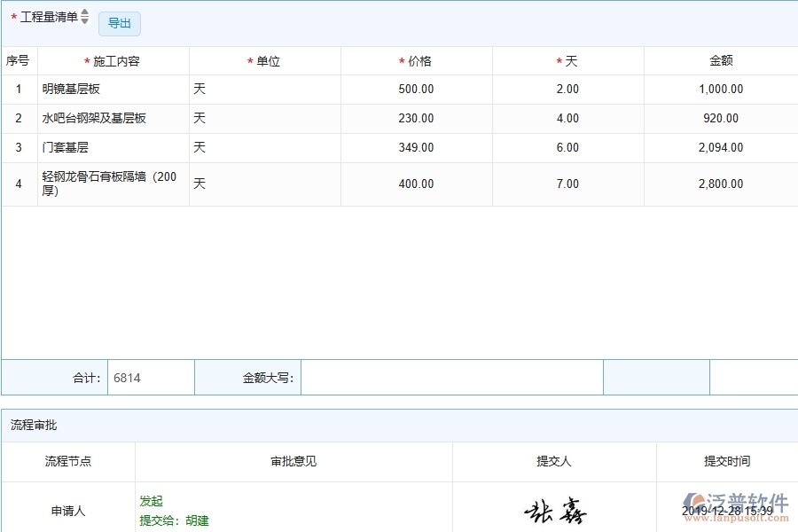
Task: Click the 单位 column header
Action: 264,60
